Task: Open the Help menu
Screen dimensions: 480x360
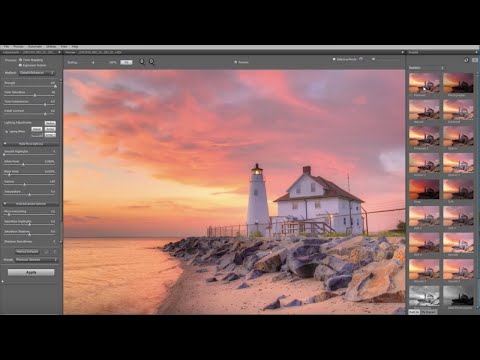Action: pos(75,47)
